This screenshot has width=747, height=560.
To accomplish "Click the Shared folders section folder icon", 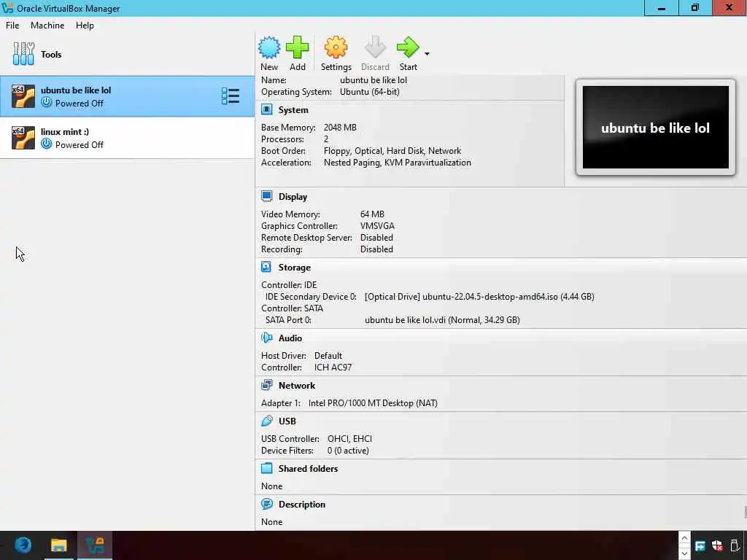I will click(x=267, y=469).
